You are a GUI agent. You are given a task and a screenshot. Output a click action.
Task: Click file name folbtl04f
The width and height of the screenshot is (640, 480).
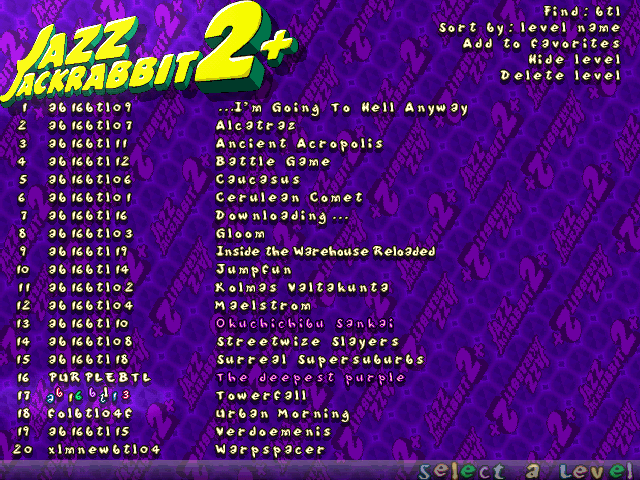point(90,413)
